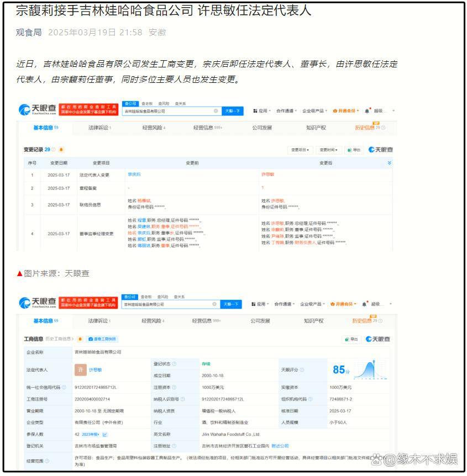Image resolution: width=467 pixels, height=476 pixels.
Task: Click the 杨秦斌 name in 联络员信息 row
Action: tap(144, 200)
